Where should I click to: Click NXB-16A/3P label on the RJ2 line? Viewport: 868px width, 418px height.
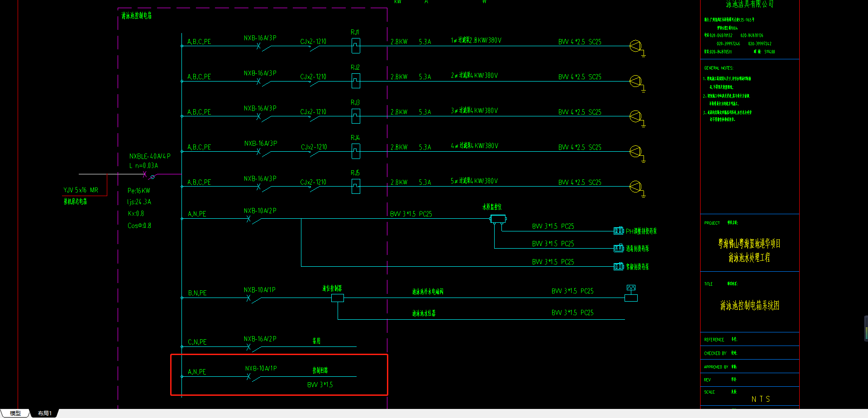tap(260, 73)
